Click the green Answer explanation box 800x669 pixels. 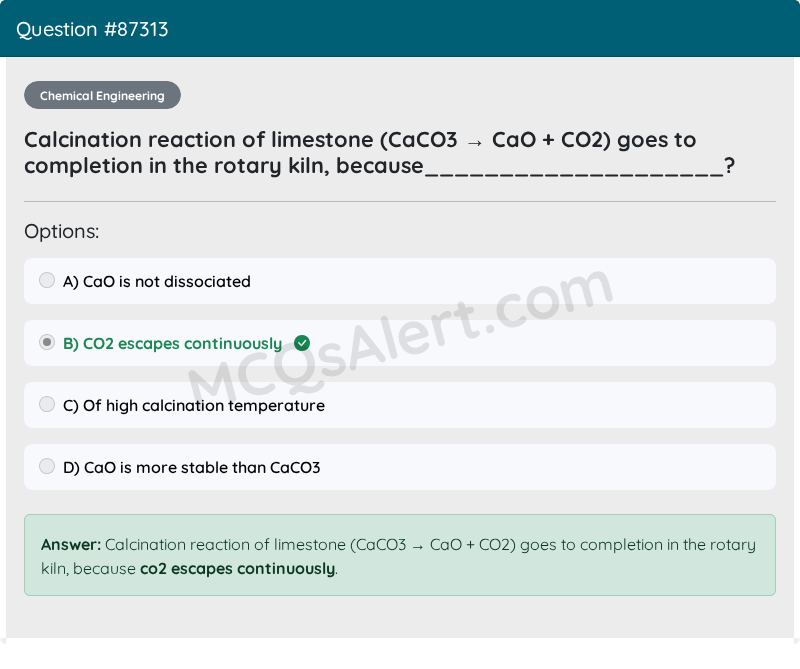click(400, 555)
